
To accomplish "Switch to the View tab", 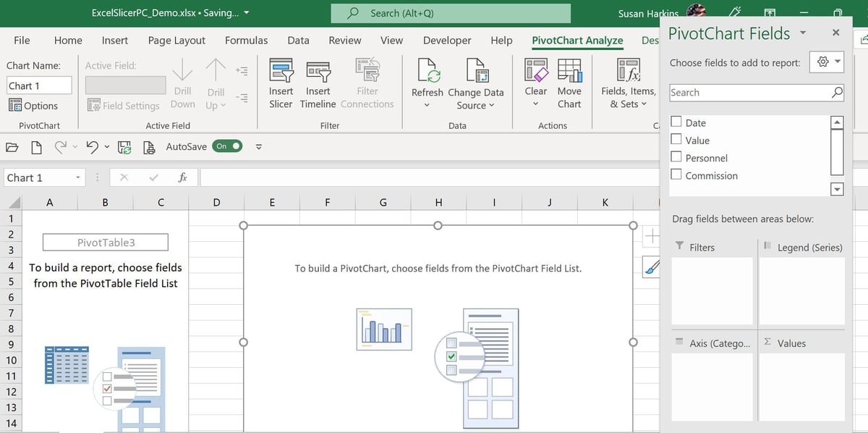I will coord(391,41).
